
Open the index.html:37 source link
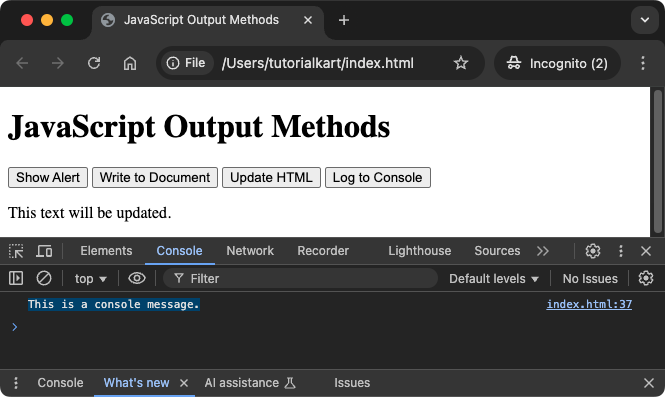point(589,304)
